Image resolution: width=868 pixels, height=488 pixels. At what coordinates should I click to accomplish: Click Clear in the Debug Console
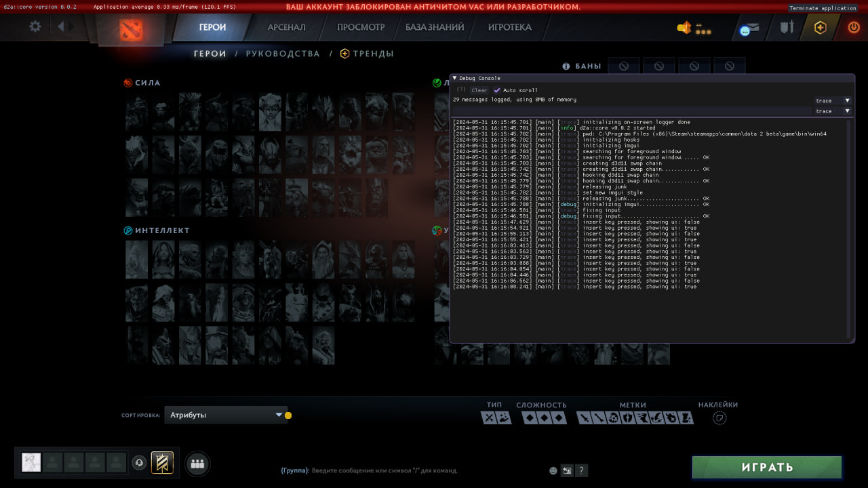pyautogui.click(x=479, y=90)
